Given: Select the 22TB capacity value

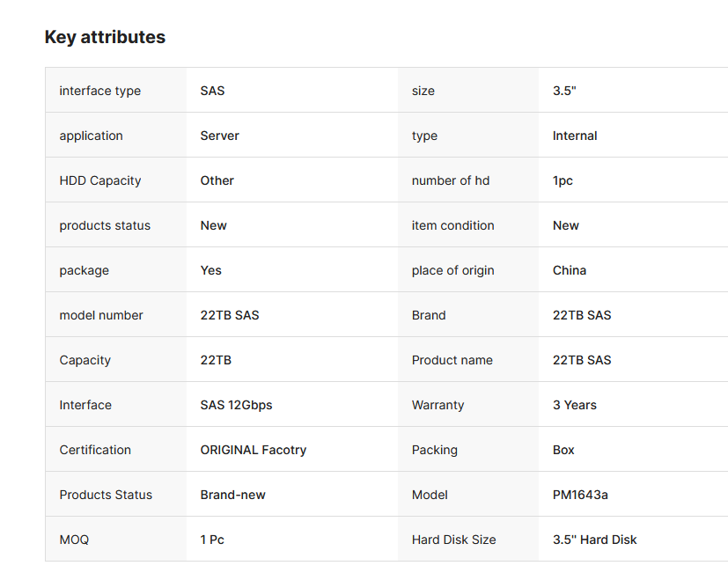Looking at the screenshot, I should tap(216, 360).
